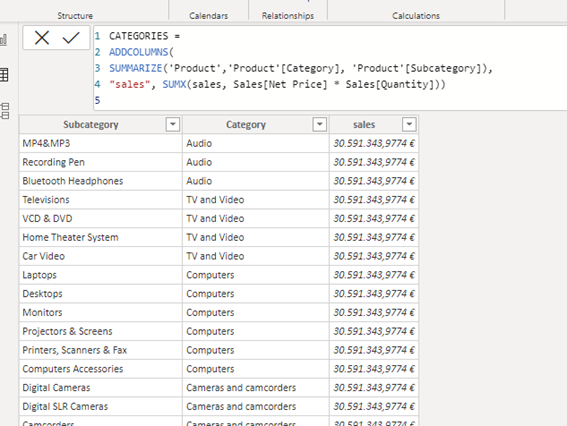Select sales value in Car Video row

point(374,256)
